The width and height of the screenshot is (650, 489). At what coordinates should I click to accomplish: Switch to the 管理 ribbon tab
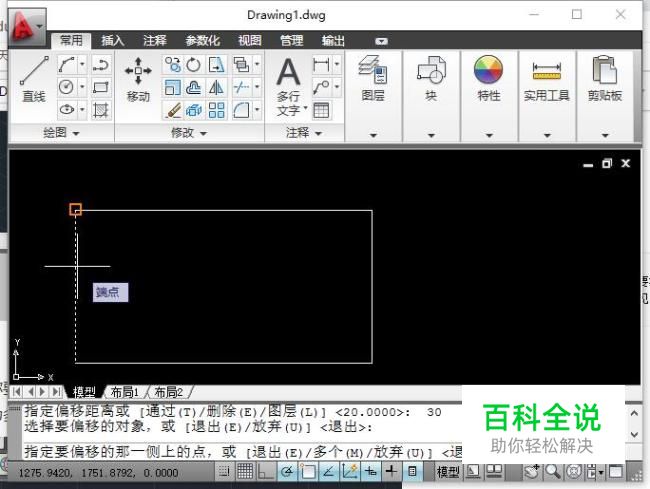pos(291,41)
